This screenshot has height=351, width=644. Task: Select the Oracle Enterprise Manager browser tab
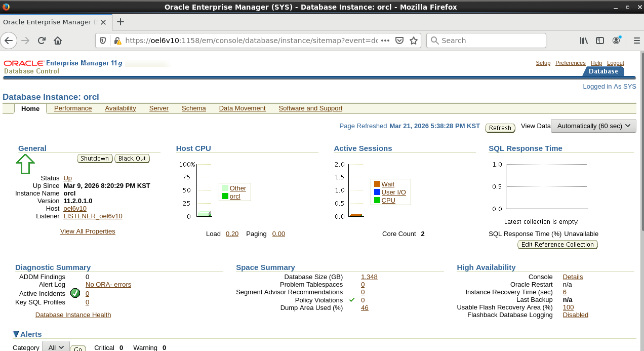click(x=55, y=22)
